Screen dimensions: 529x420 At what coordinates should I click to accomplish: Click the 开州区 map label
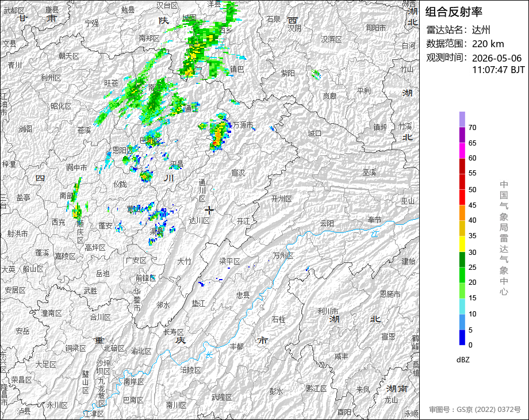(281, 198)
